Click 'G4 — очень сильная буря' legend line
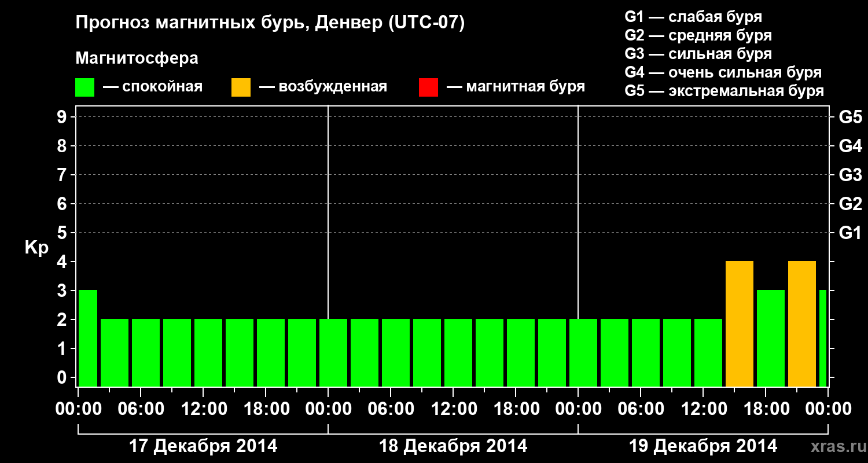Viewport: 868px width, 463px height. 723,72
